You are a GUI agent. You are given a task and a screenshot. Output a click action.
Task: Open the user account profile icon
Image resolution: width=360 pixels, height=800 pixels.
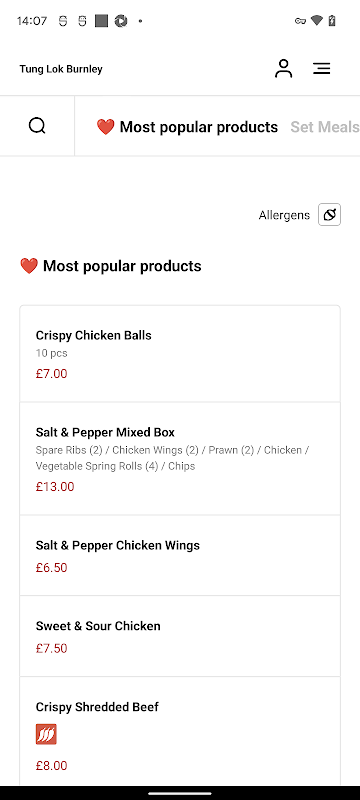click(x=284, y=68)
